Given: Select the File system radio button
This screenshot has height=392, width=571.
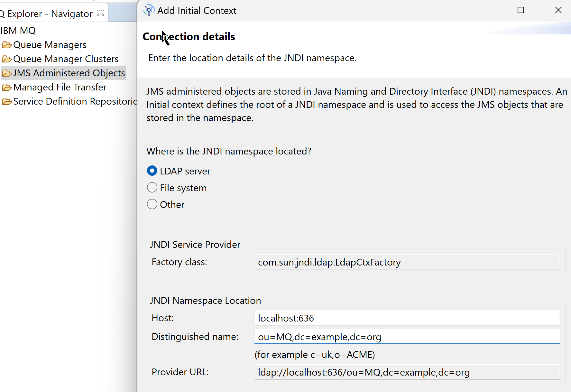Looking at the screenshot, I should 152,187.
